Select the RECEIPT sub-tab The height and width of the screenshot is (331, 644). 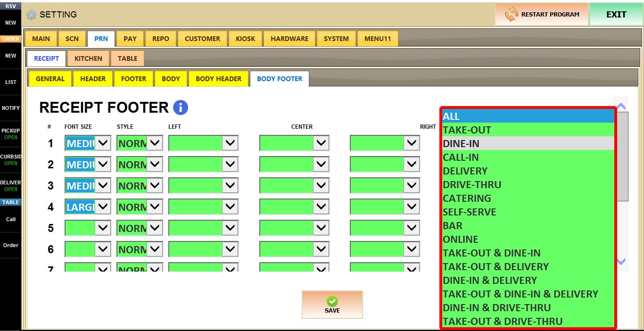(46, 58)
